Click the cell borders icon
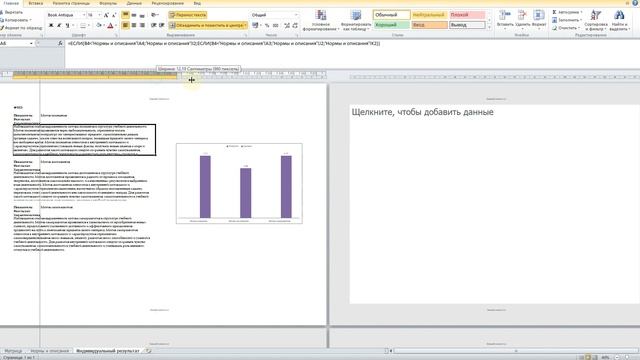Screen dimensions: 640x360 [83, 25]
